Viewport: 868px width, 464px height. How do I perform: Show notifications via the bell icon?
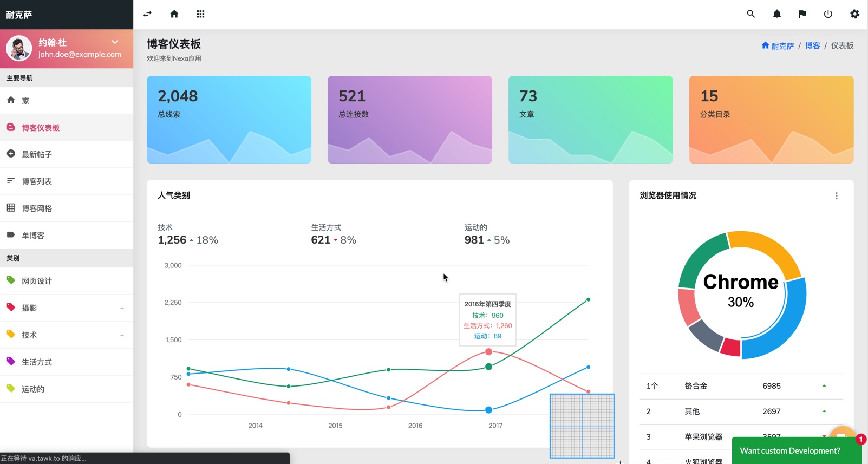tap(776, 14)
